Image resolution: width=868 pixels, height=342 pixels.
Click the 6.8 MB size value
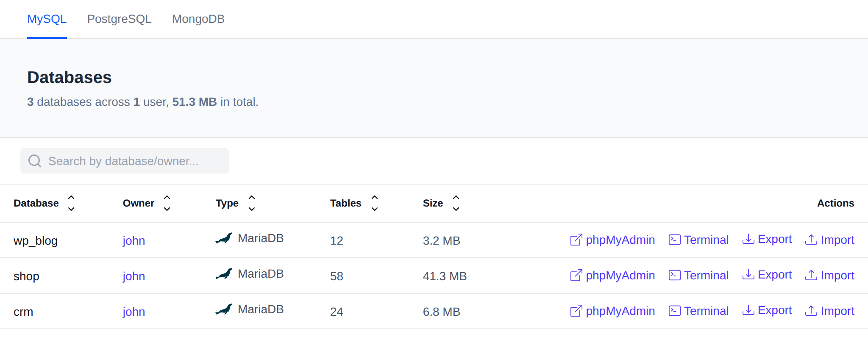(x=441, y=312)
